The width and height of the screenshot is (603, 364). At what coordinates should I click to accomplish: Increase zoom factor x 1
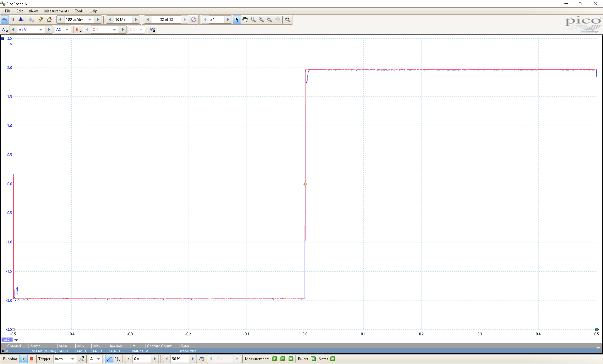[x=228, y=19]
